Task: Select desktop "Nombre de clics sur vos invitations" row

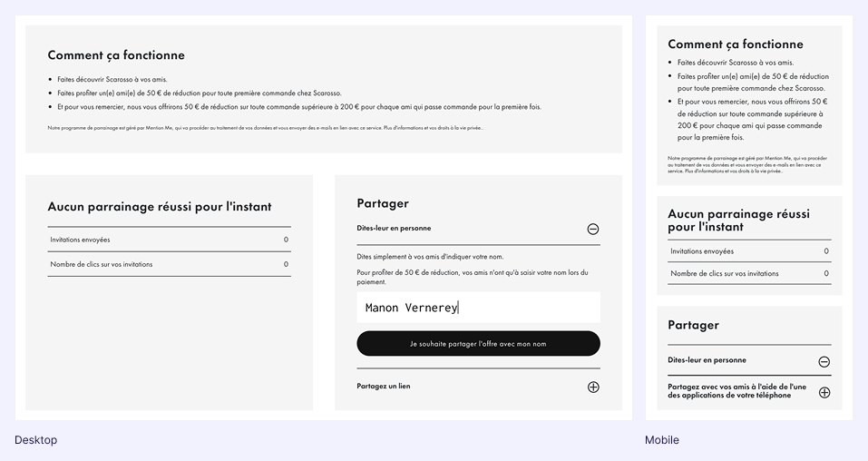Action: pos(169,264)
